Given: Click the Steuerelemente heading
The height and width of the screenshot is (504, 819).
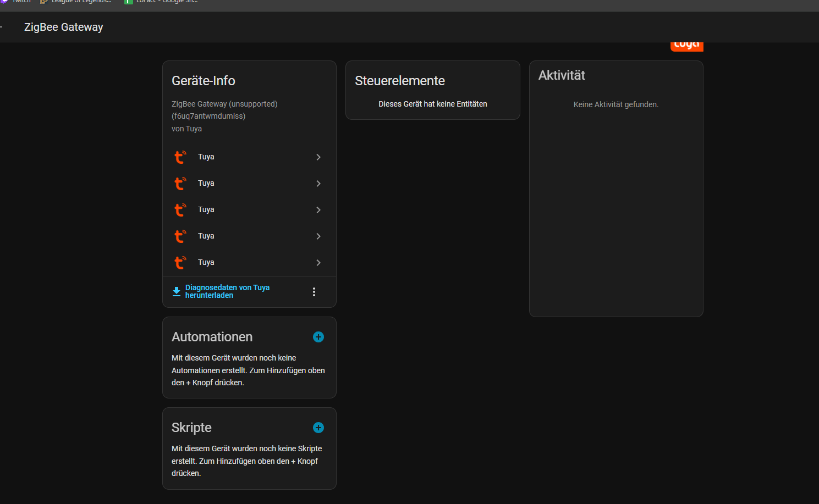Looking at the screenshot, I should [400, 81].
